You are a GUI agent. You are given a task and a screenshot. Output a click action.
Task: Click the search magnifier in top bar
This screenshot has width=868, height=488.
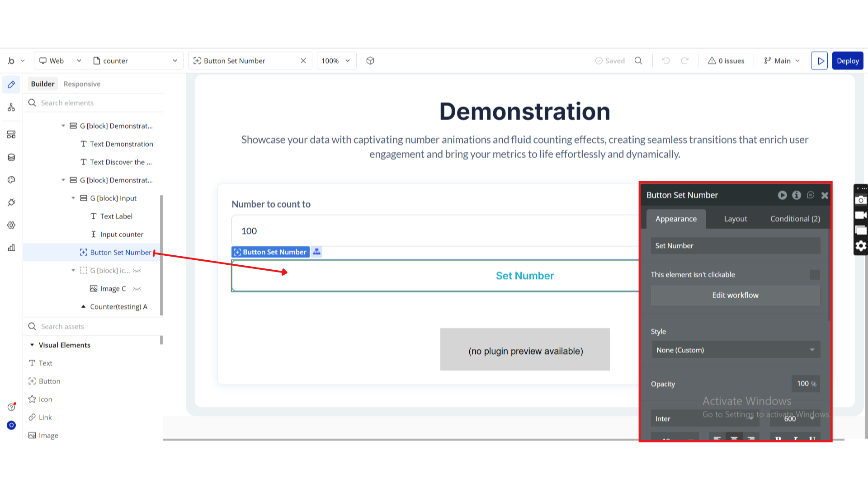tap(638, 61)
